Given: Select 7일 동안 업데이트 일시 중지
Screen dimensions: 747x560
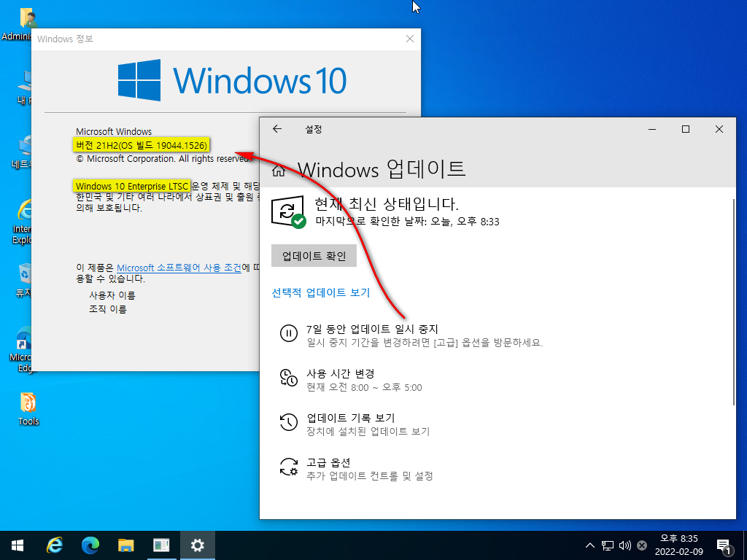Looking at the screenshot, I should click(372, 329).
